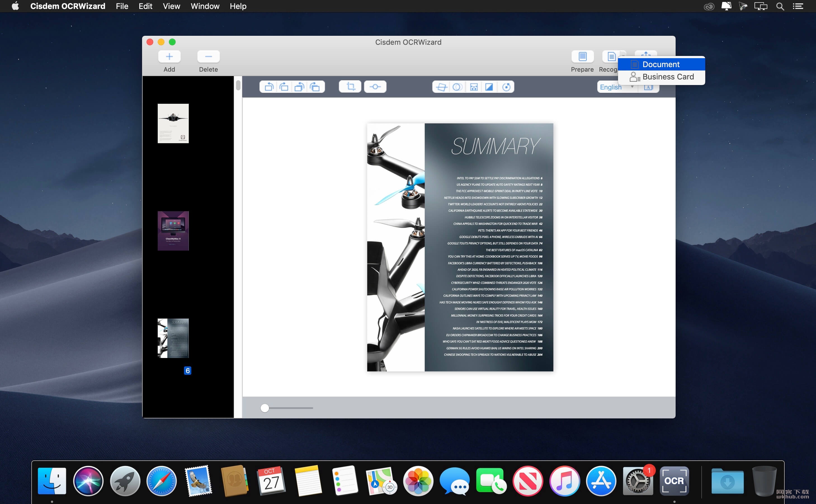
Task: Rotate all pages left
Action: pyautogui.click(x=299, y=87)
